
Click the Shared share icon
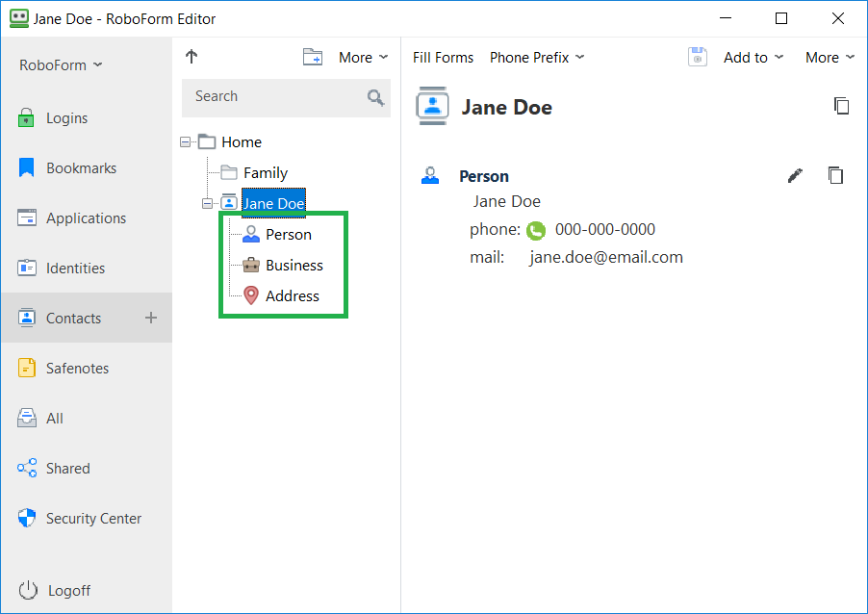(27, 468)
